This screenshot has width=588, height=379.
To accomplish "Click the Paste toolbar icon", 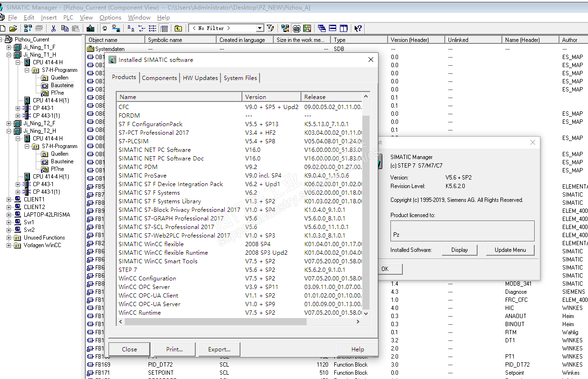I will pyautogui.click(x=75, y=28).
